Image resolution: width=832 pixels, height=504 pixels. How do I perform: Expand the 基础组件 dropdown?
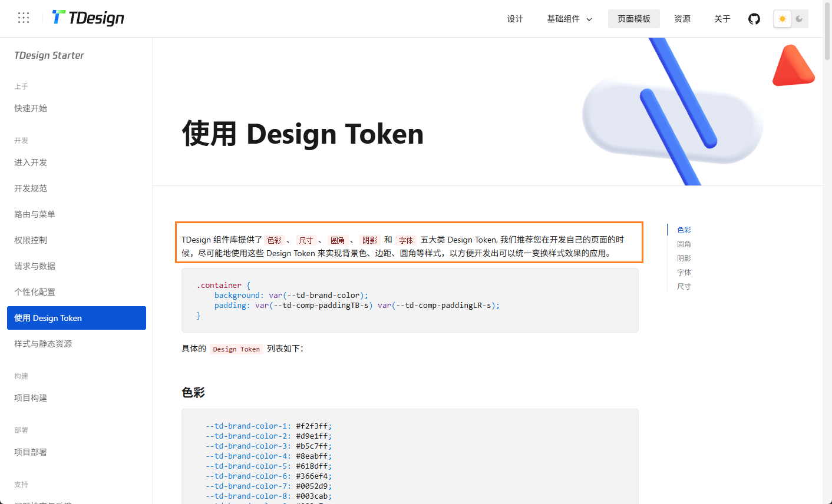coord(569,19)
